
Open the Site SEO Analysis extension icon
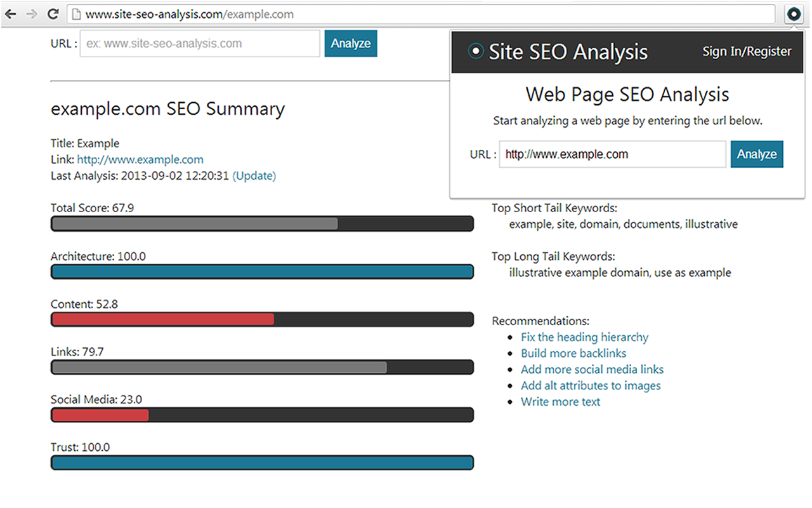click(x=794, y=14)
